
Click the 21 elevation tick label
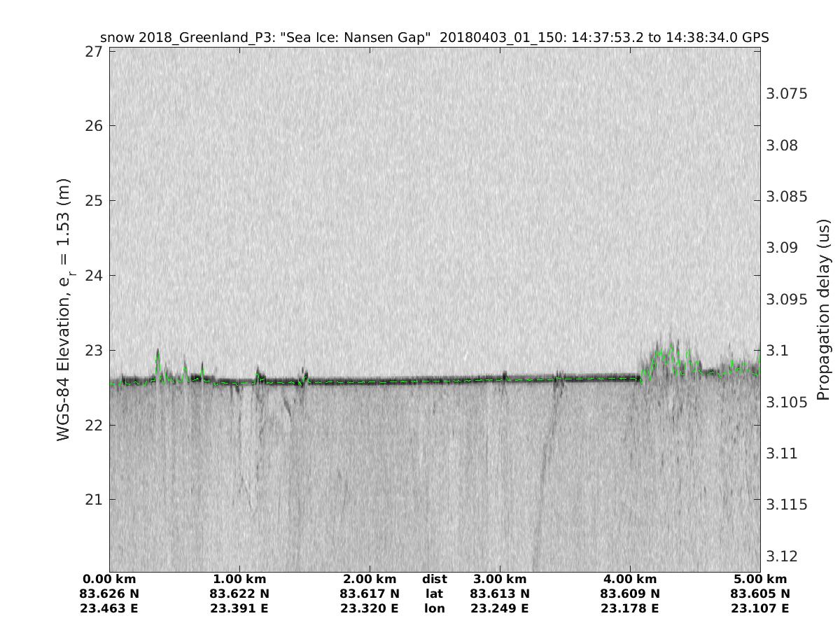[x=94, y=500]
